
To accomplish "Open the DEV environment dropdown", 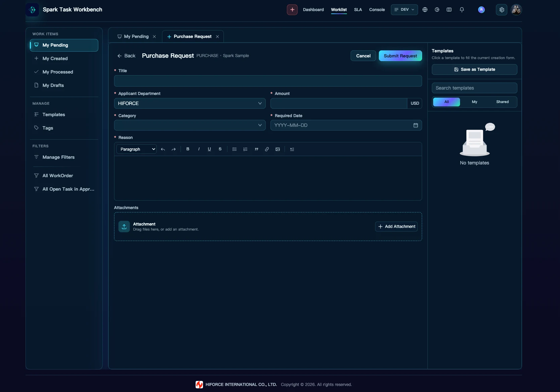I will (404, 10).
